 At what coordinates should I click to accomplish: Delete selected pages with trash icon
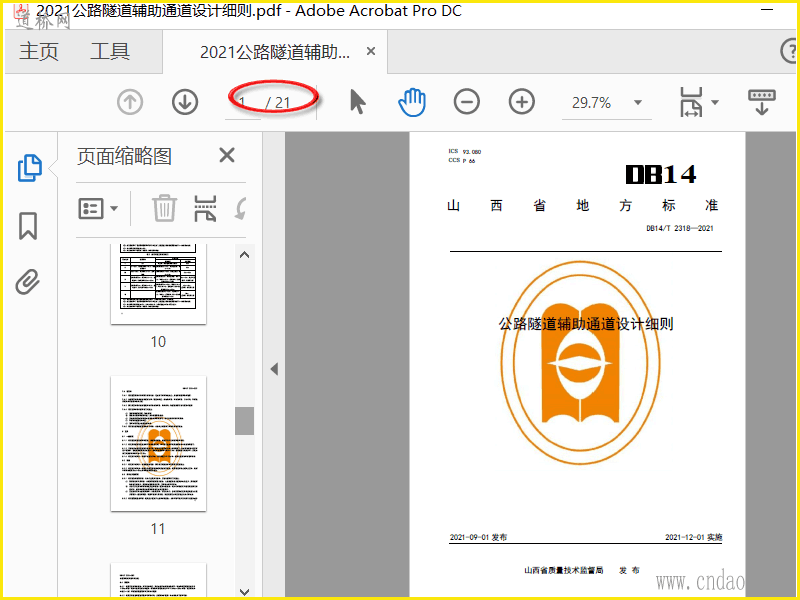pos(164,208)
